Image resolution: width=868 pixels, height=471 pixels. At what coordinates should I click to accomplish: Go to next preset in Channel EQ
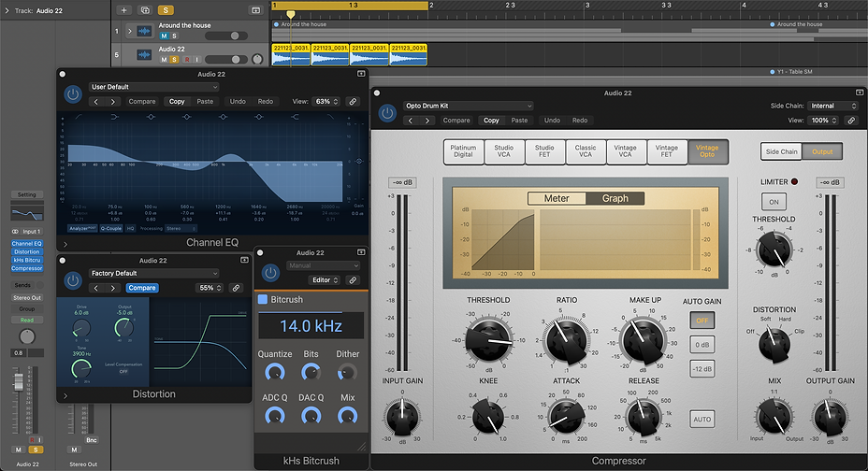(x=113, y=102)
